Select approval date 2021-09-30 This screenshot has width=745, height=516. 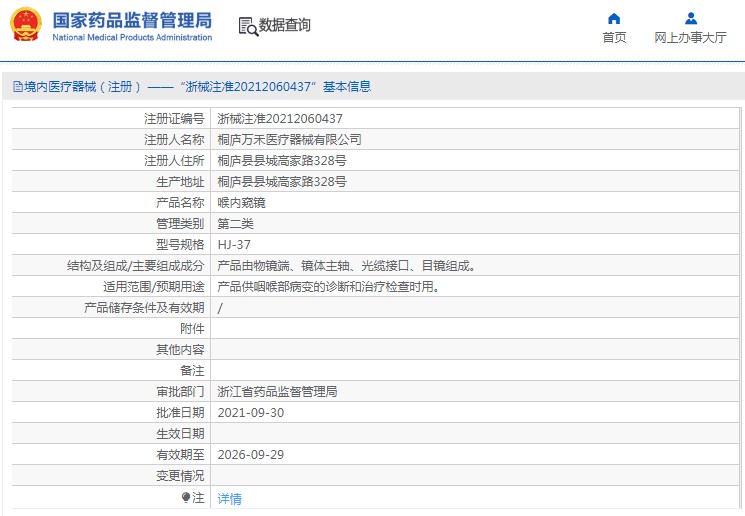[250, 412]
